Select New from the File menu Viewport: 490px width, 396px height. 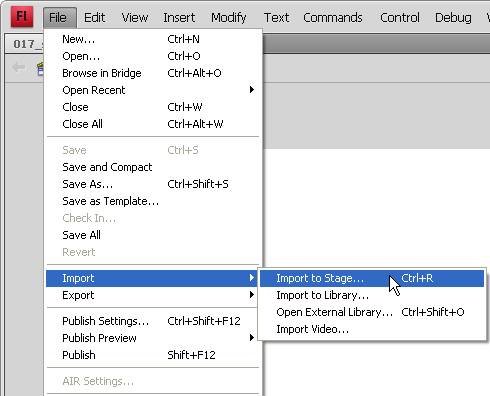tap(153, 39)
